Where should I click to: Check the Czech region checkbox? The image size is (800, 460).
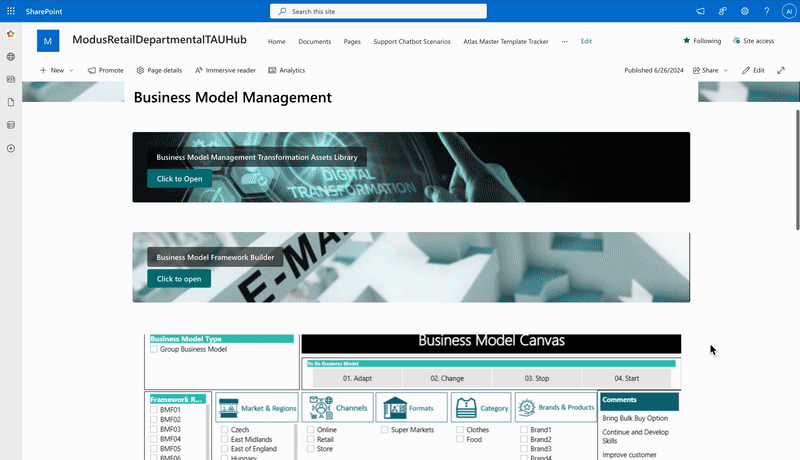coord(224,430)
